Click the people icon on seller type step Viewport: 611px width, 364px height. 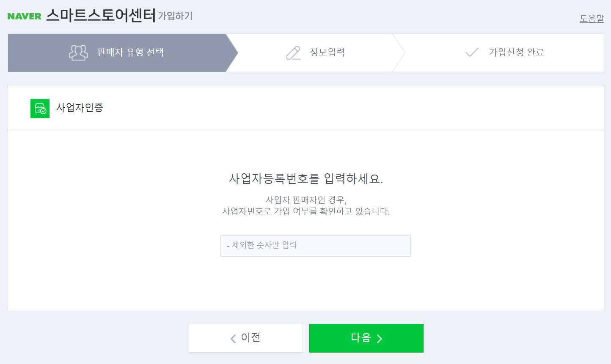[78, 52]
